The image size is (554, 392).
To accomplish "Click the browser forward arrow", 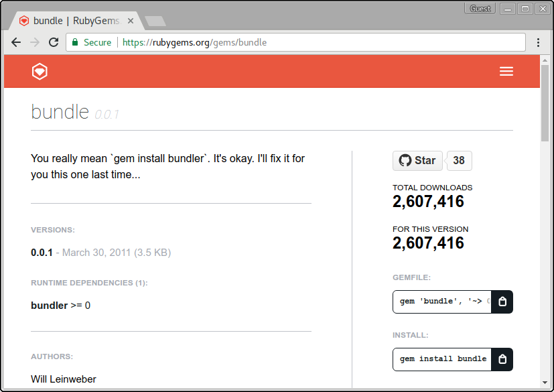I will coord(35,42).
